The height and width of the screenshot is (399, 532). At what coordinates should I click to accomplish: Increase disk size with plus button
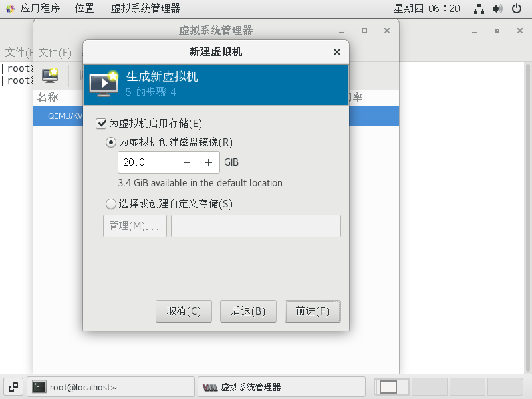coord(209,162)
